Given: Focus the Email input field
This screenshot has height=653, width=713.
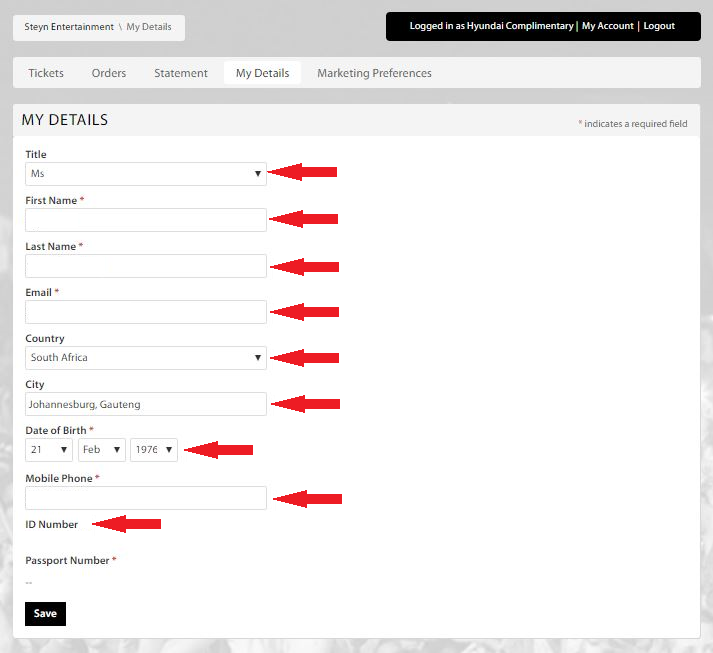Looking at the screenshot, I should coord(146,312).
